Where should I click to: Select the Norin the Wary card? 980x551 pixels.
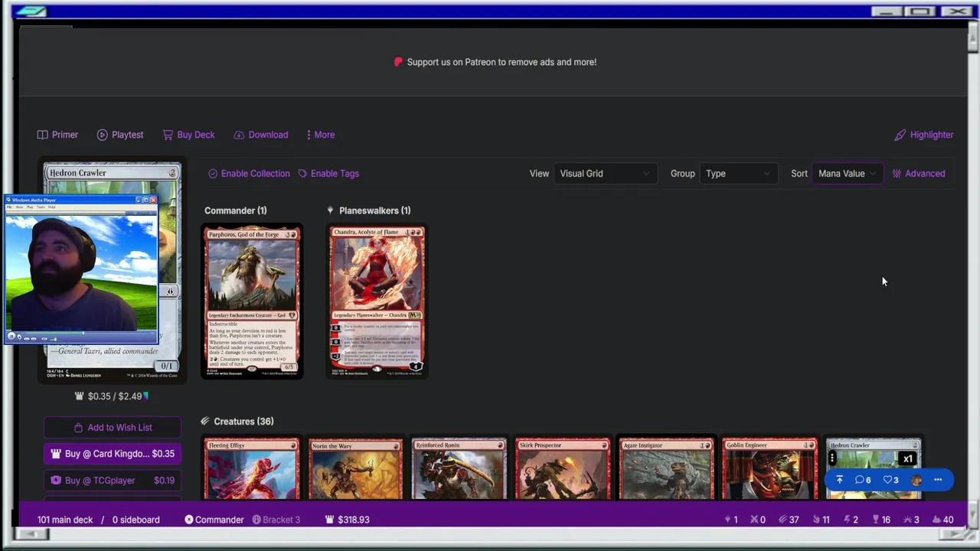click(355, 468)
